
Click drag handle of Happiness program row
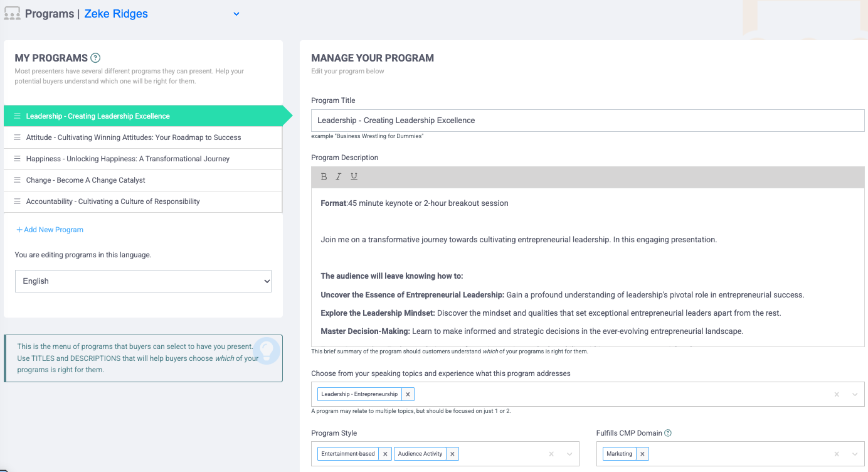[18, 159]
